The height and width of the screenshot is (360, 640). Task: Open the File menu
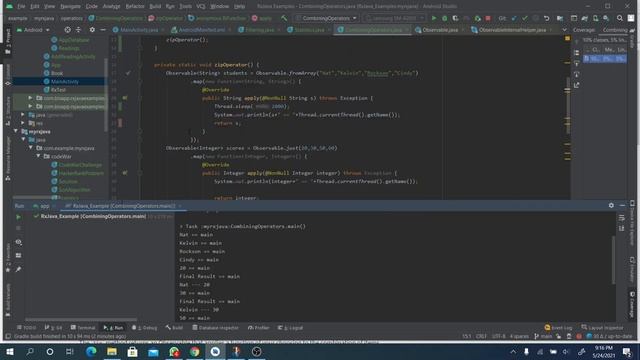[x=21, y=6]
